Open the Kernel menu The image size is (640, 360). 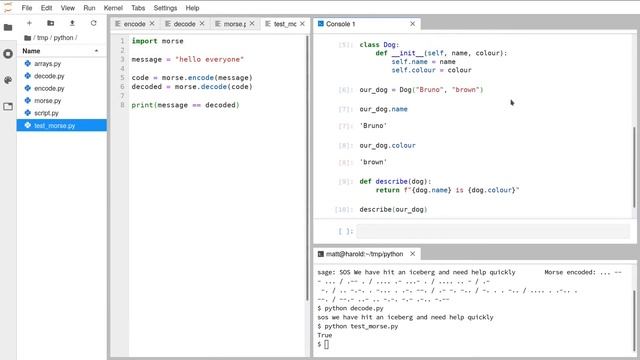[x=113, y=8]
